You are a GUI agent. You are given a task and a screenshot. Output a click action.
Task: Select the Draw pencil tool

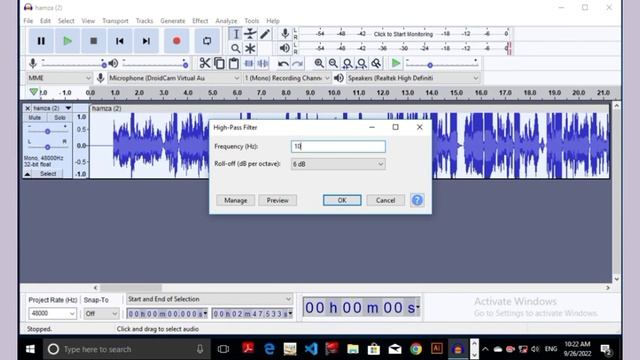point(265,34)
